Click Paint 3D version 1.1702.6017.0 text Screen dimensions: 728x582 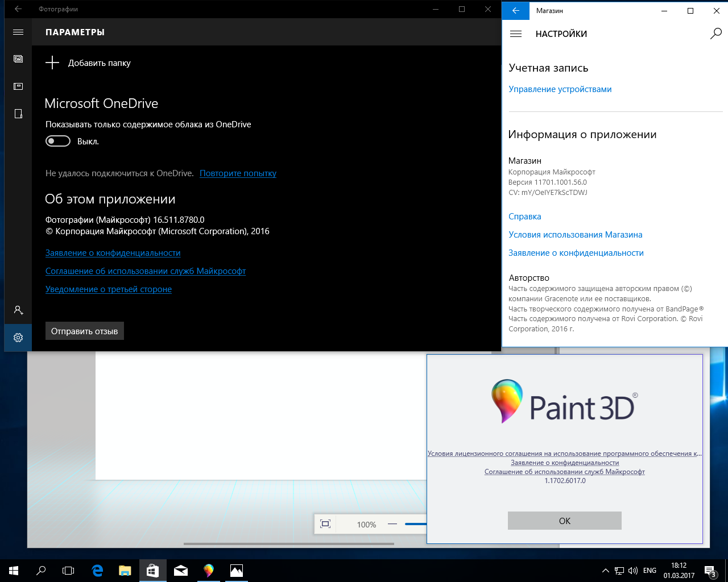click(565, 481)
